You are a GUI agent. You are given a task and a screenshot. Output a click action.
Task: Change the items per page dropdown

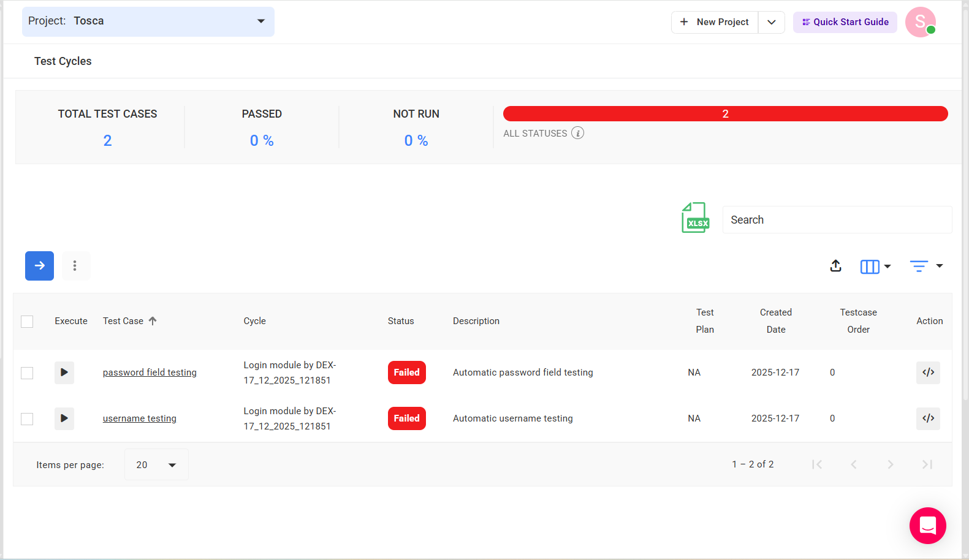coord(156,465)
